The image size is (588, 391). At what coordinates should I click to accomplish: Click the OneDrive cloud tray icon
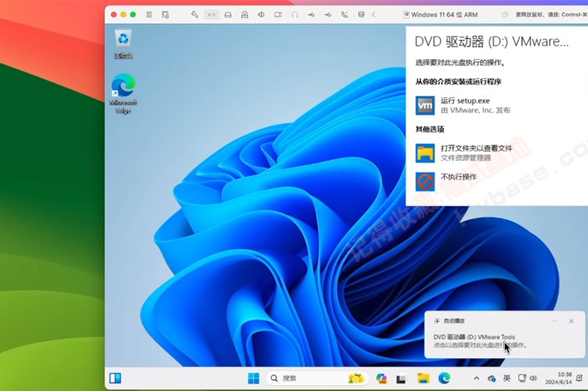(x=491, y=378)
